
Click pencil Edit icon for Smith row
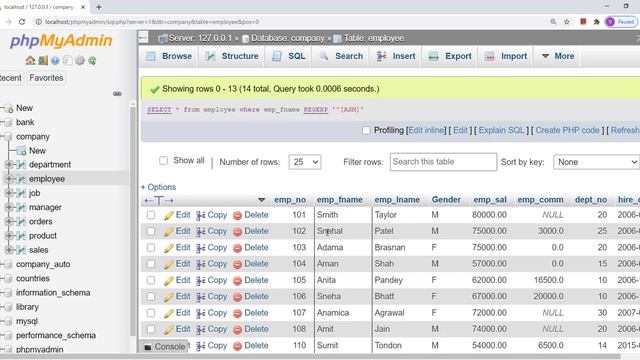(x=169, y=216)
